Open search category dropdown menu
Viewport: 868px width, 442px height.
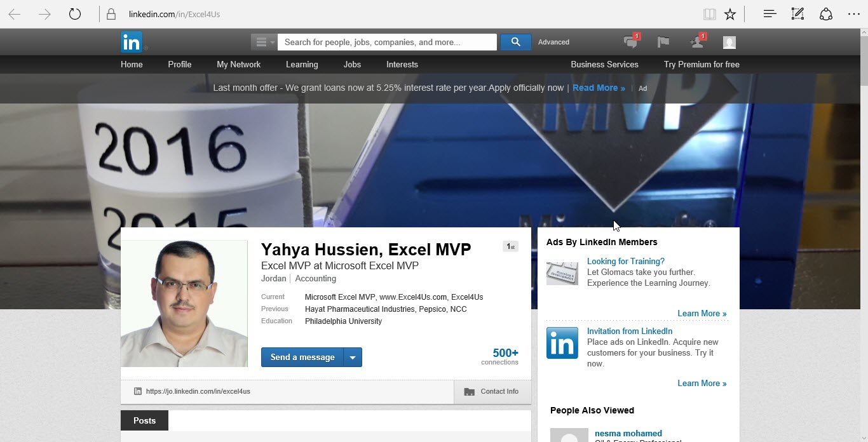[264, 42]
